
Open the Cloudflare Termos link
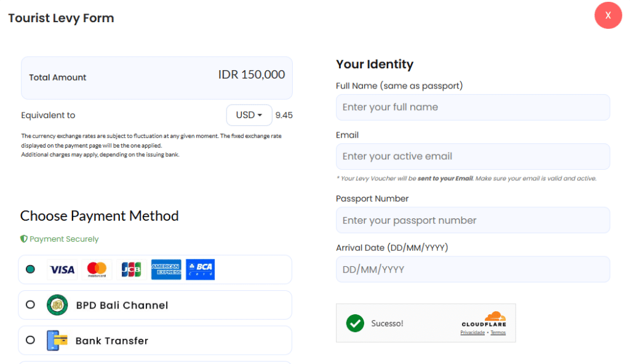pos(498,333)
